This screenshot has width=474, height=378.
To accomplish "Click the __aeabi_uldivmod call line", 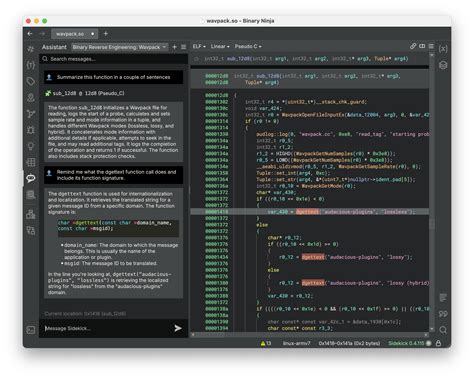I will (338, 167).
